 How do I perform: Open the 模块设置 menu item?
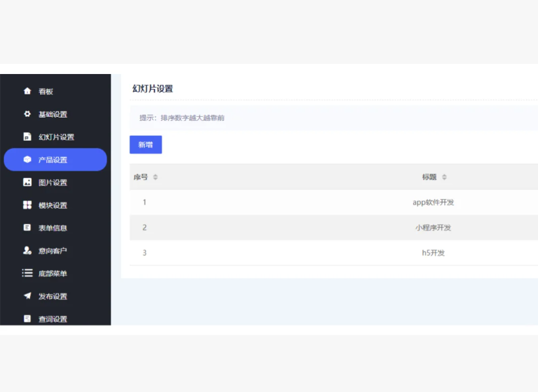click(55, 205)
